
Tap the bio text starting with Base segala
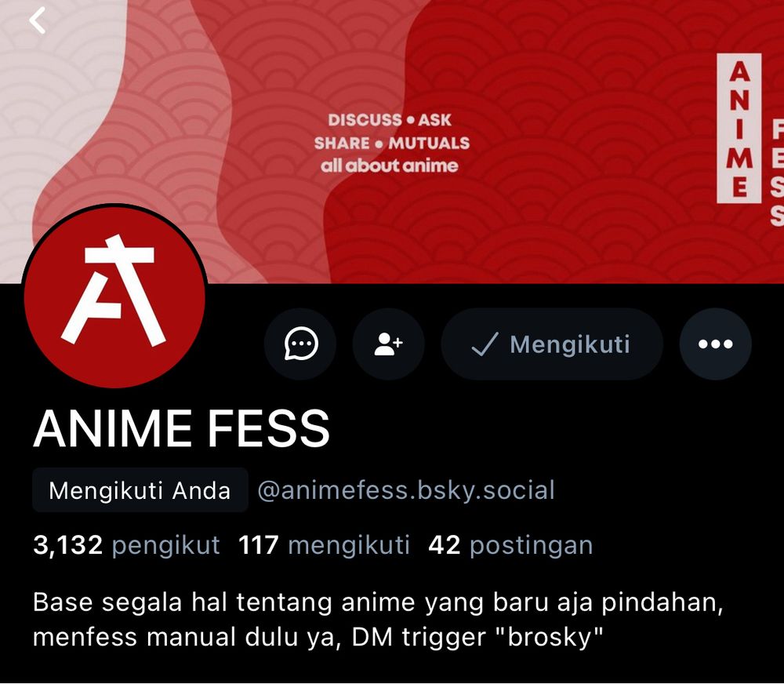pyautogui.click(x=378, y=620)
